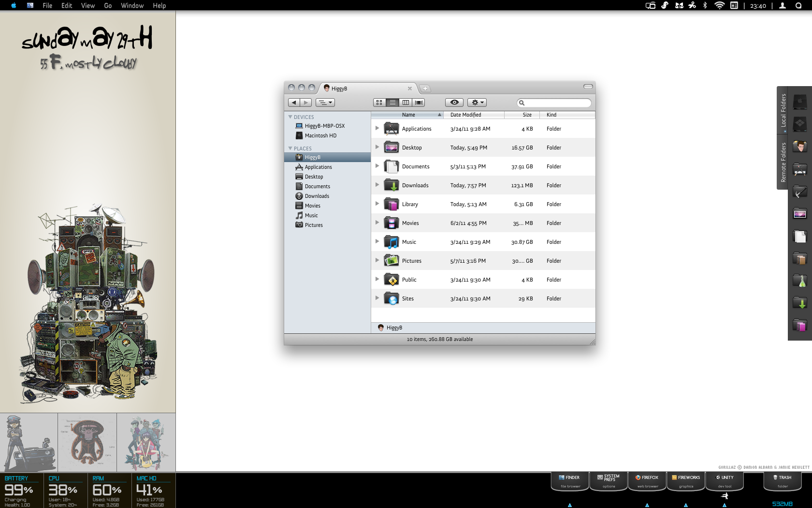Select HiggyB home in sidebar Places
This screenshot has height=508, width=812.
click(x=327, y=157)
